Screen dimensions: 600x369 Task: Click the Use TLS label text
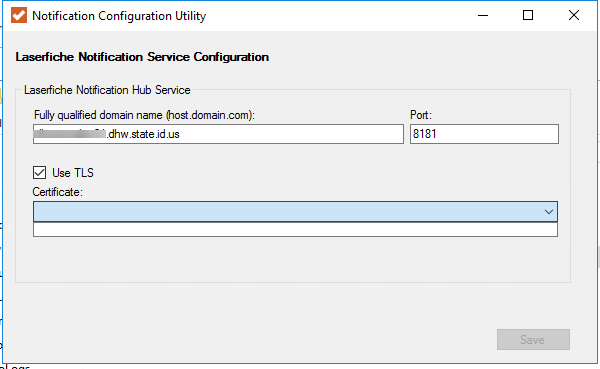point(73,173)
